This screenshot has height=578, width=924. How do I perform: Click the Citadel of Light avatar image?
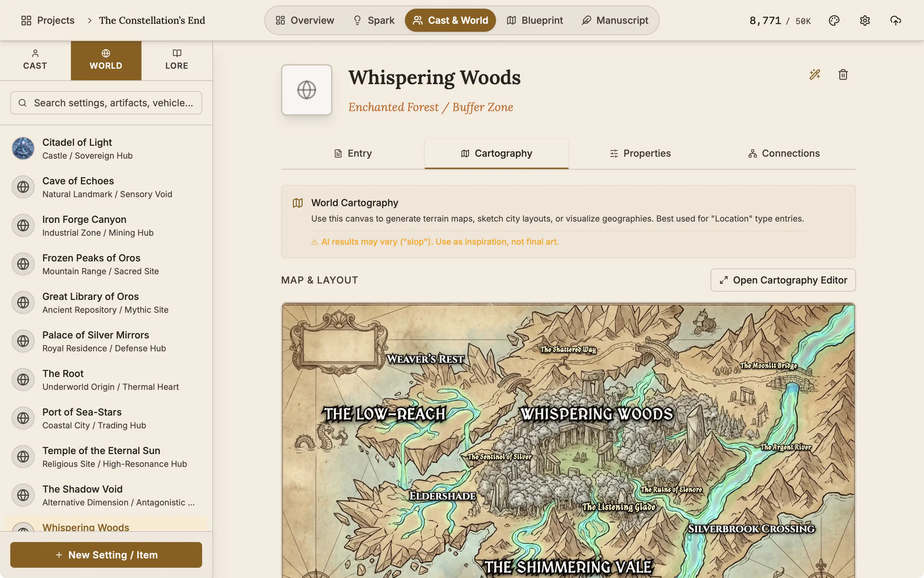[x=23, y=148]
